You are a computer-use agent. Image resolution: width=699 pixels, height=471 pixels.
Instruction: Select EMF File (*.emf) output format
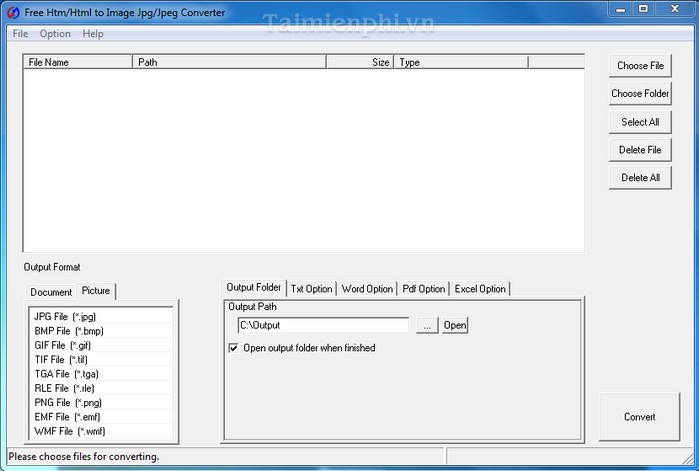click(x=101, y=417)
